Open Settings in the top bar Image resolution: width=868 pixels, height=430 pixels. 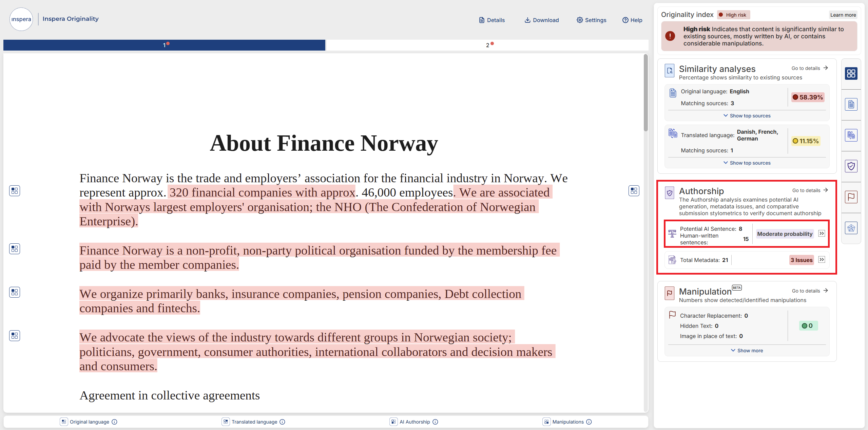[592, 20]
